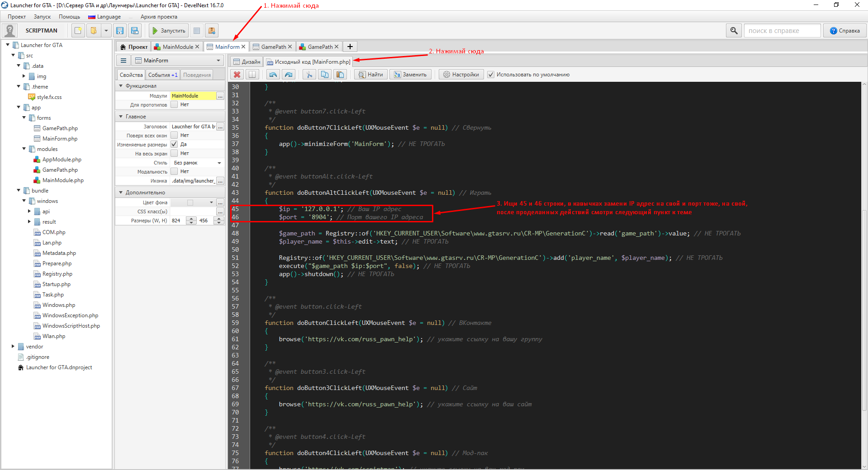Viewport: 868px width, 470px height.
Task: Collapse the Главное section
Action: point(121,116)
